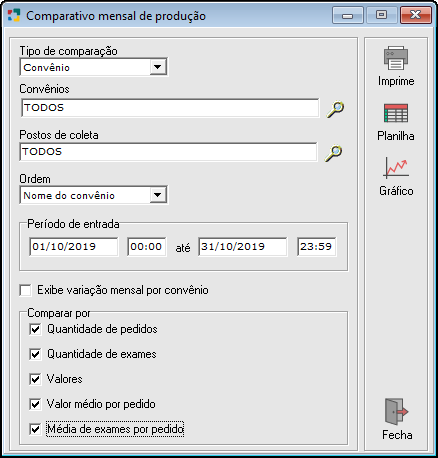The height and width of the screenshot is (458, 438).
Task: Uncheck Quantidade de pedidos
Action: coord(35,329)
